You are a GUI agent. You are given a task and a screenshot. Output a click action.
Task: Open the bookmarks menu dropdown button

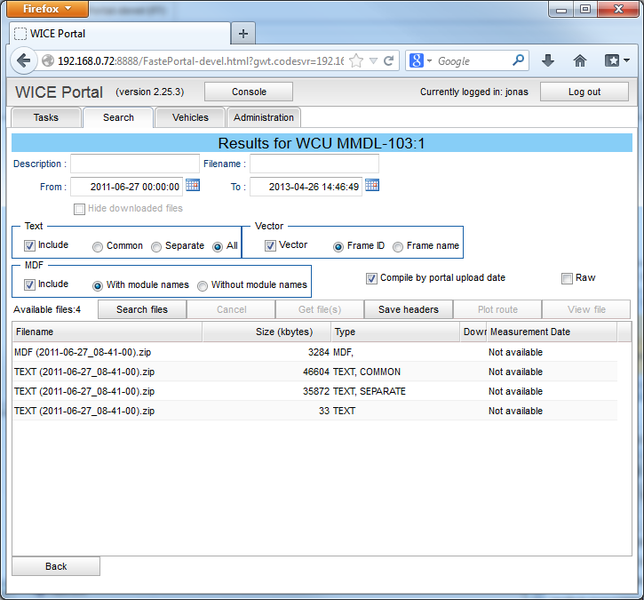click(x=617, y=60)
